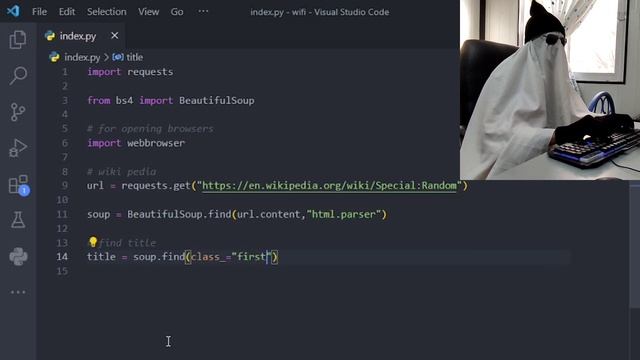Click the title breadcrumb item
Viewport: 640px width, 360px height.
point(134,57)
